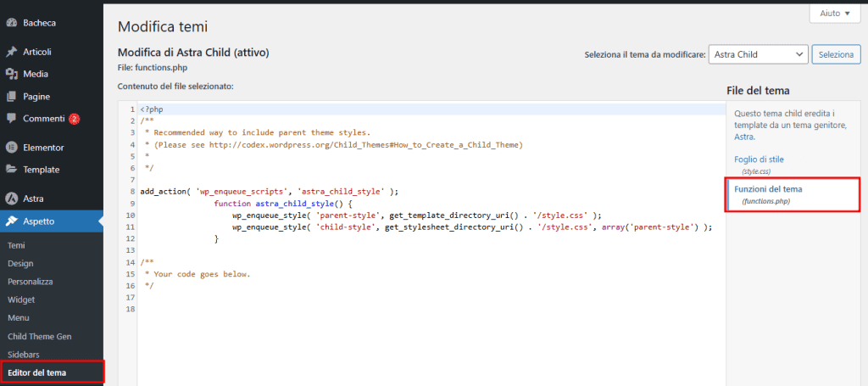Viewport: 868px width, 386px height.
Task: Click the Aspetto paintbrush icon
Action: click(11, 221)
